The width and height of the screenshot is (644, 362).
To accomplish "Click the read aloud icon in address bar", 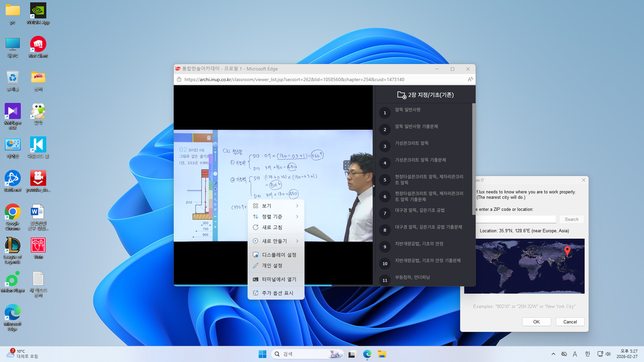I will 470,79.
